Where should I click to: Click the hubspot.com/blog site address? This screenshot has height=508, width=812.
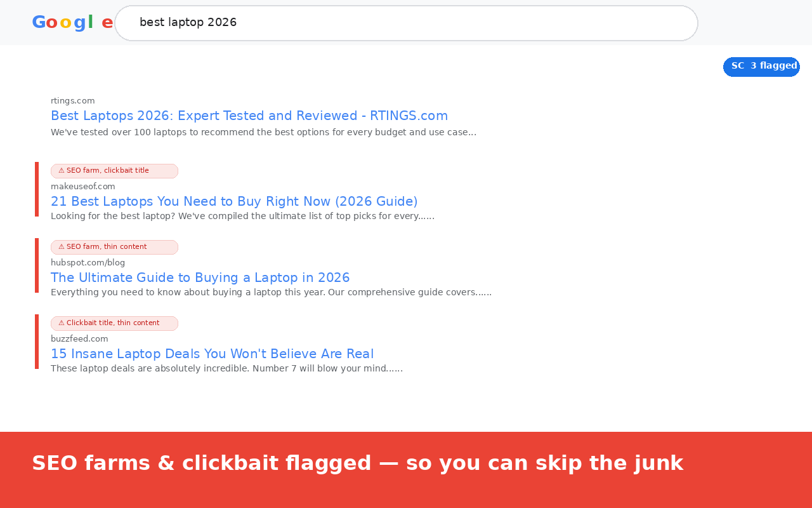tap(88, 262)
